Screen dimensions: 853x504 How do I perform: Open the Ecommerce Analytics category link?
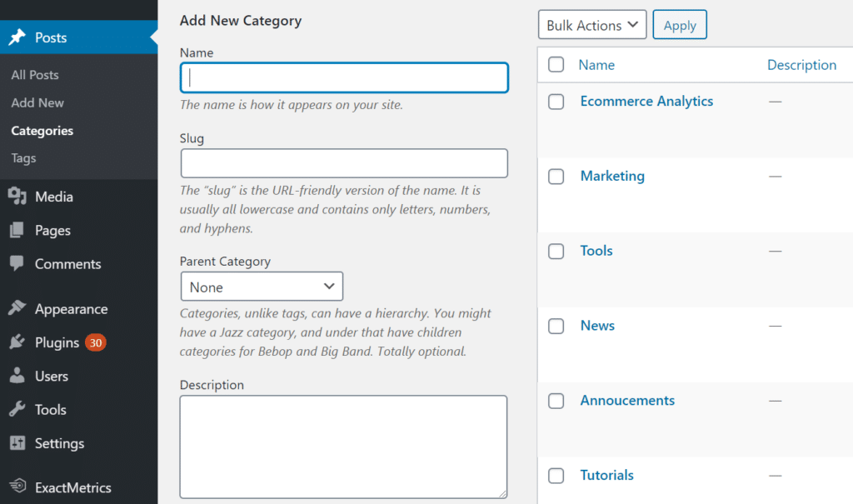(x=646, y=101)
